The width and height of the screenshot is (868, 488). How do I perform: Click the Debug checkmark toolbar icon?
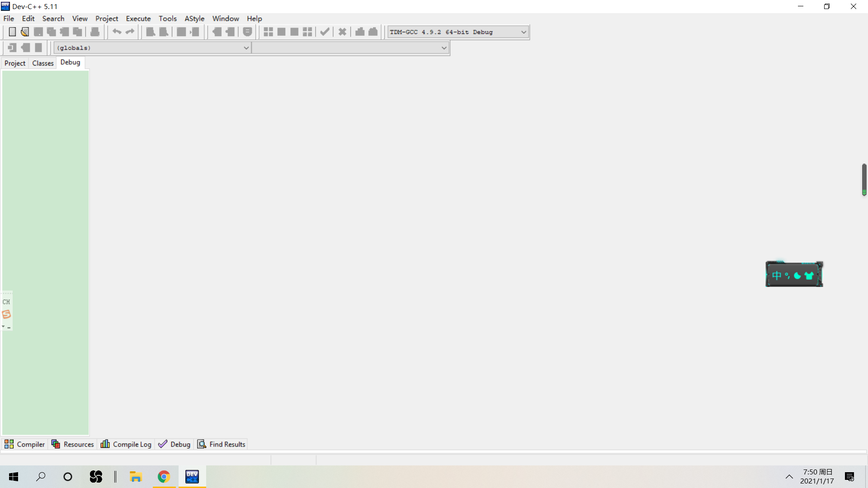[325, 32]
